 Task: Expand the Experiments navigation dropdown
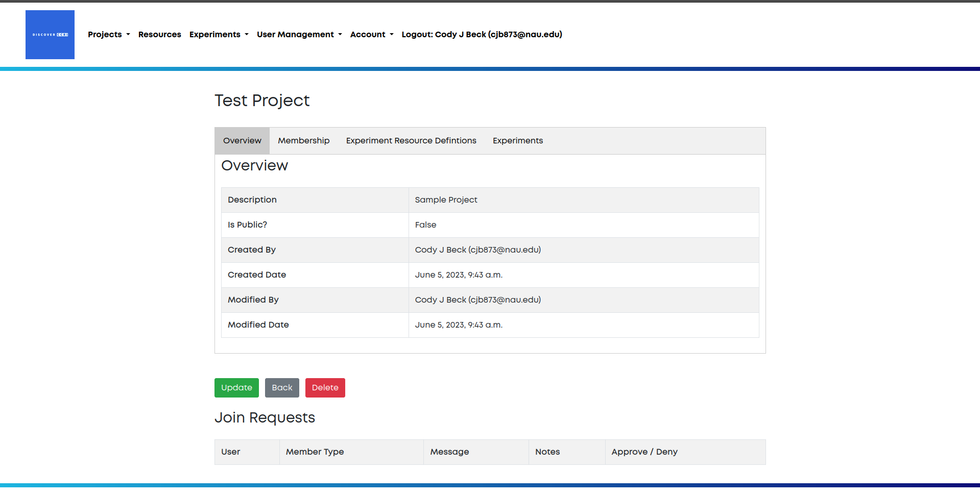coord(219,35)
